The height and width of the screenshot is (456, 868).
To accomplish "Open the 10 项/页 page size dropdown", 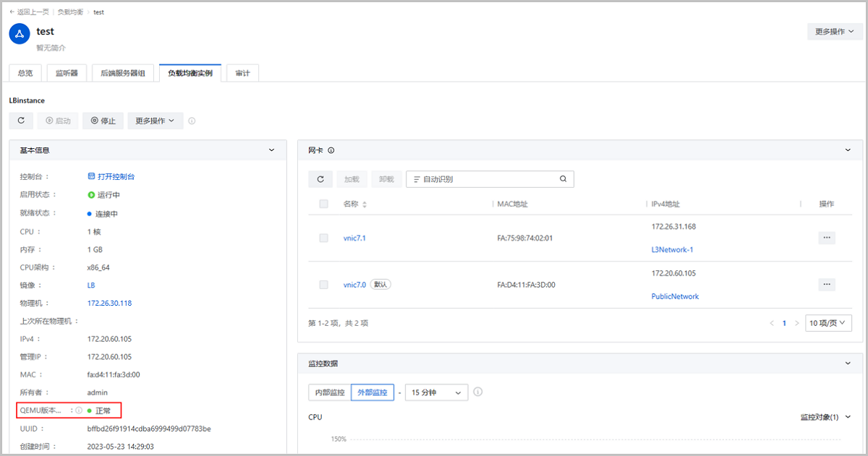I will coord(828,323).
